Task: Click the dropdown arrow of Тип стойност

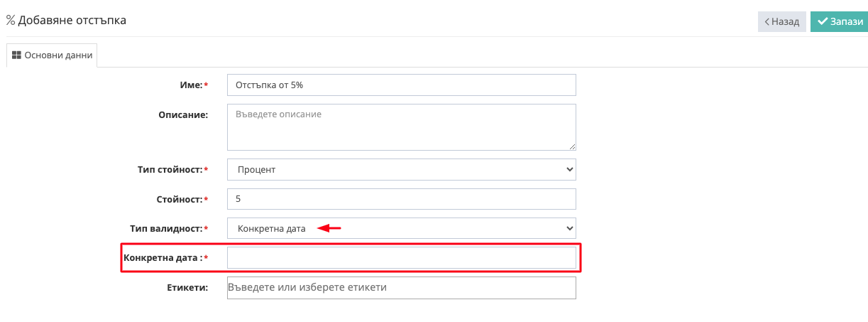Action: 568,170
